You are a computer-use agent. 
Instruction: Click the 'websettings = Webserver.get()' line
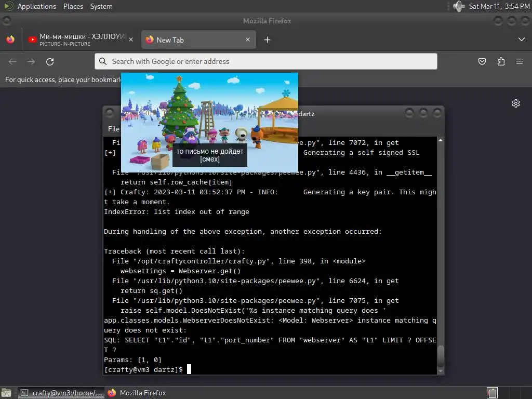click(x=180, y=271)
